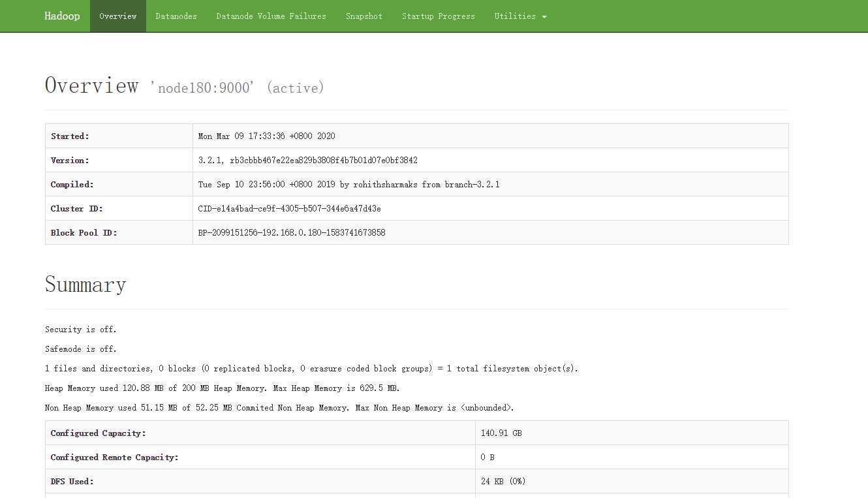This screenshot has height=498, width=868.
Task: Select the 24 KB (0%) value
Action: (x=503, y=481)
